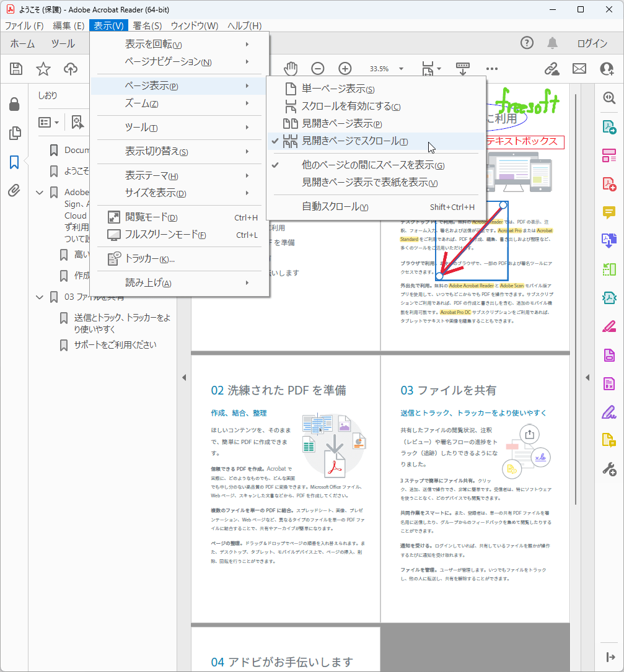Image resolution: width=624 pixels, height=672 pixels.
Task: Open the attachments paperclip panel
Action: point(14,190)
